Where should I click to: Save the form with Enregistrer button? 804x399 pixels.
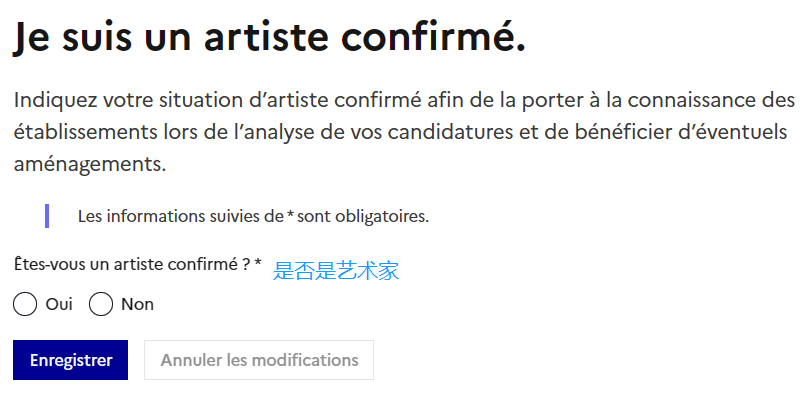click(70, 360)
